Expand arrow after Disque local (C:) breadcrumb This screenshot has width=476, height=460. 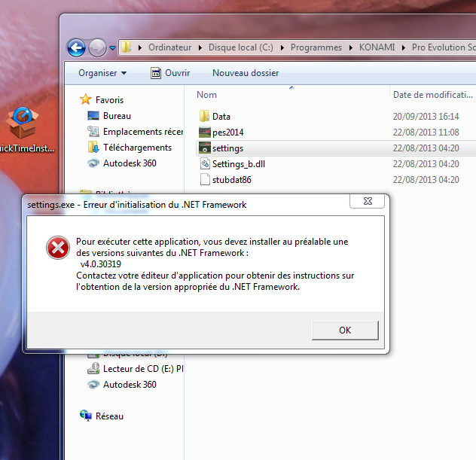pos(282,47)
